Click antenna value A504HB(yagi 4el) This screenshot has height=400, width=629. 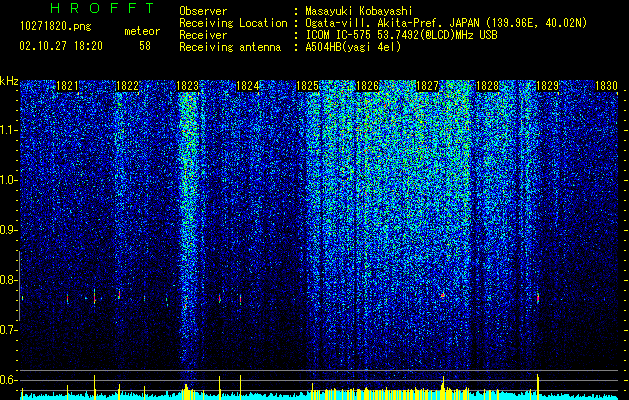(353, 47)
